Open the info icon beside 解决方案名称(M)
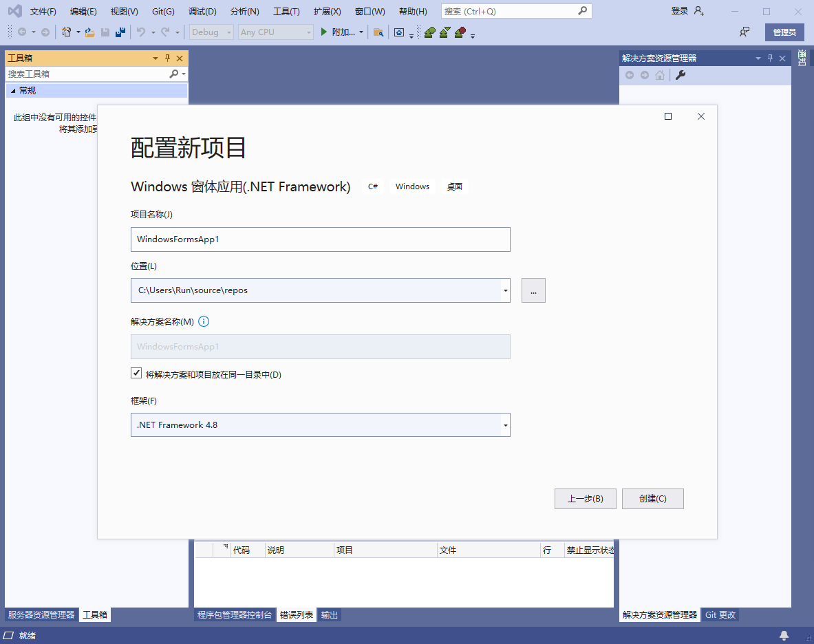This screenshot has width=814, height=644. pyautogui.click(x=203, y=321)
